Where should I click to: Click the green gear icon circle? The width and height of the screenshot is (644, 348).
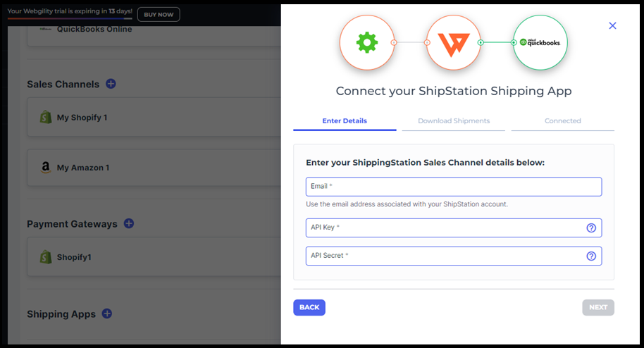[366, 43]
